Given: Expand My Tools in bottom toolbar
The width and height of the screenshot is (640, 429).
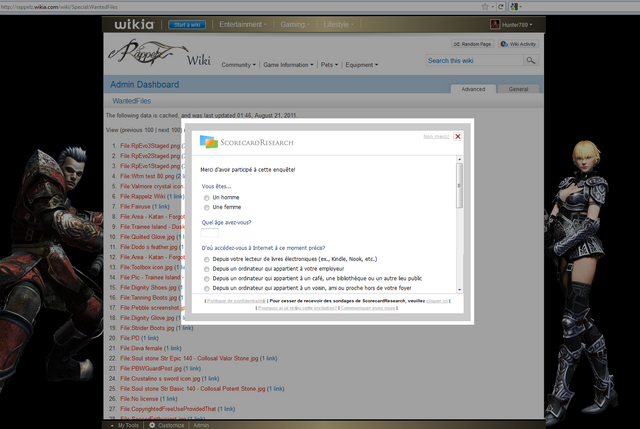Looking at the screenshot, I should pyautogui.click(x=125, y=425).
